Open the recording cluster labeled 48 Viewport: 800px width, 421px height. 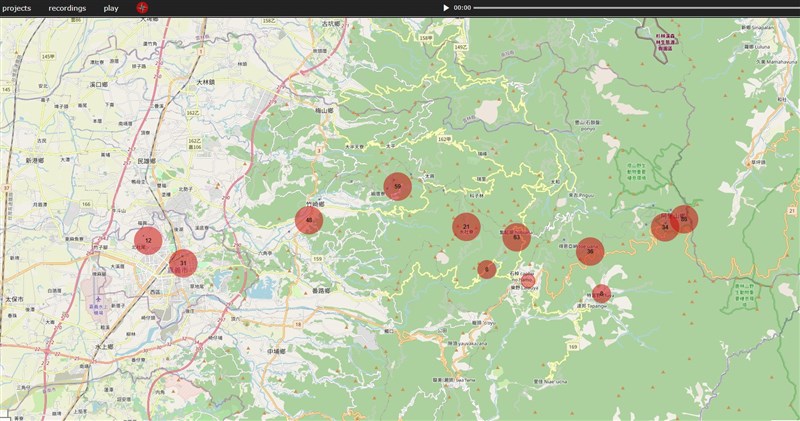coord(309,220)
